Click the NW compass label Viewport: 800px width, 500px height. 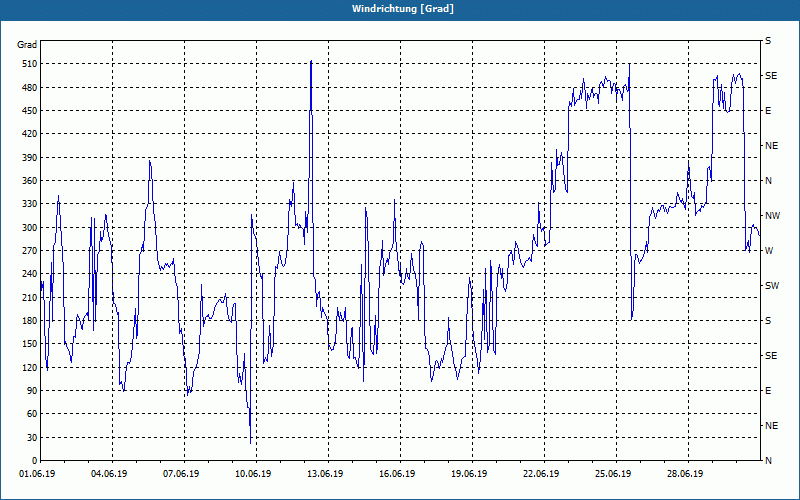click(x=772, y=216)
